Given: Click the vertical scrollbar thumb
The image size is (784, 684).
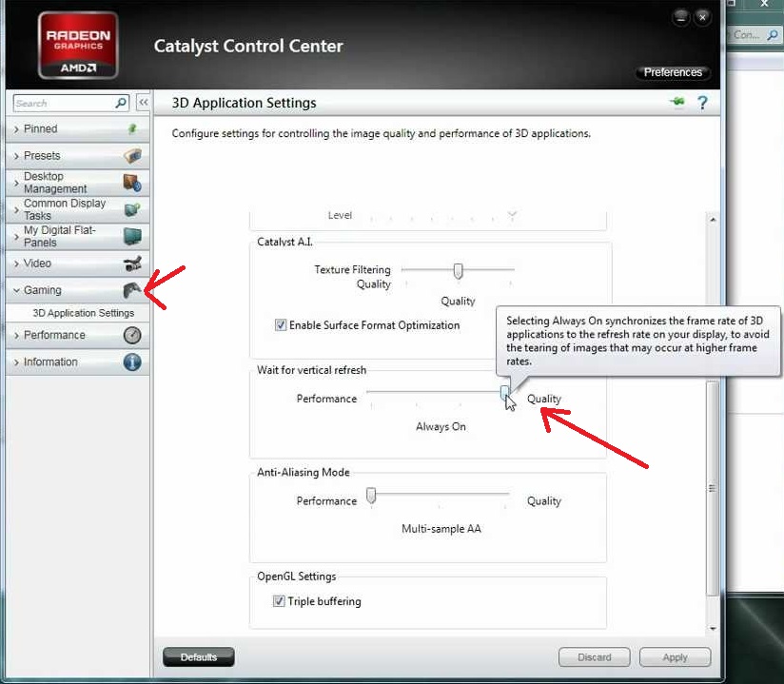Looking at the screenshot, I should tap(713, 488).
